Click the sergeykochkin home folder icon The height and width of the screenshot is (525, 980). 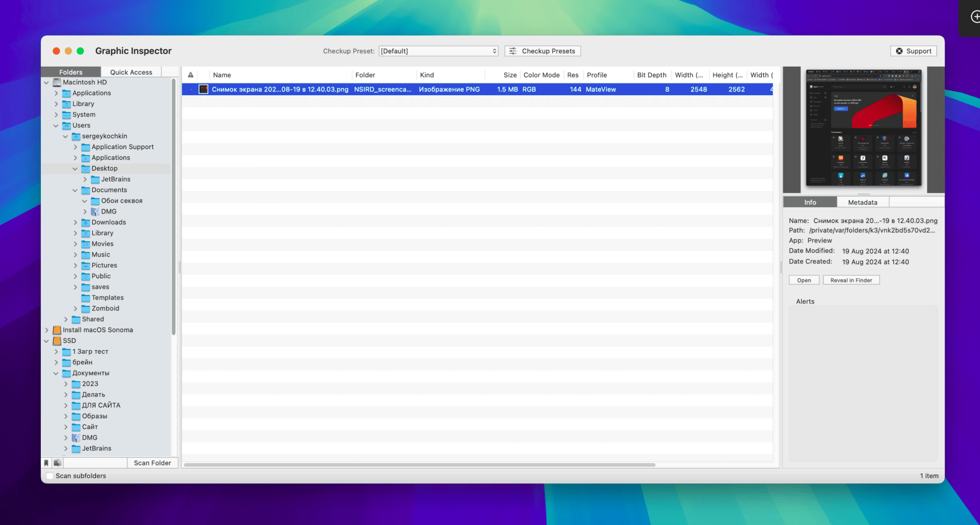coord(76,136)
